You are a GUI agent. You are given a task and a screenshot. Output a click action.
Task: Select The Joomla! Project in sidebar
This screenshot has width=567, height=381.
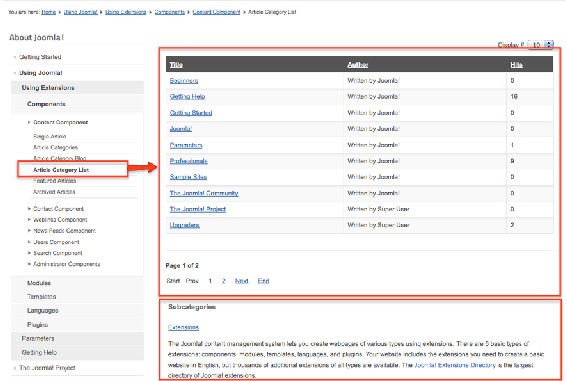(x=47, y=368)
